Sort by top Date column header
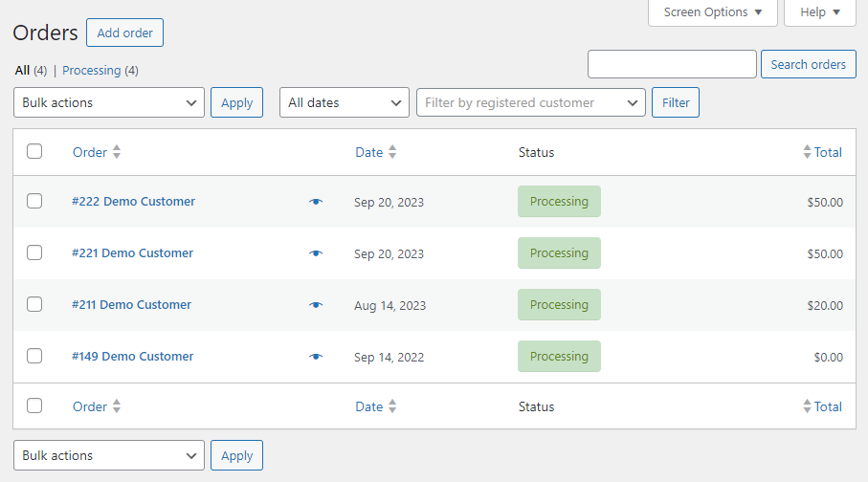This screenshot has width=868, height=482. (x=369, y=152)
